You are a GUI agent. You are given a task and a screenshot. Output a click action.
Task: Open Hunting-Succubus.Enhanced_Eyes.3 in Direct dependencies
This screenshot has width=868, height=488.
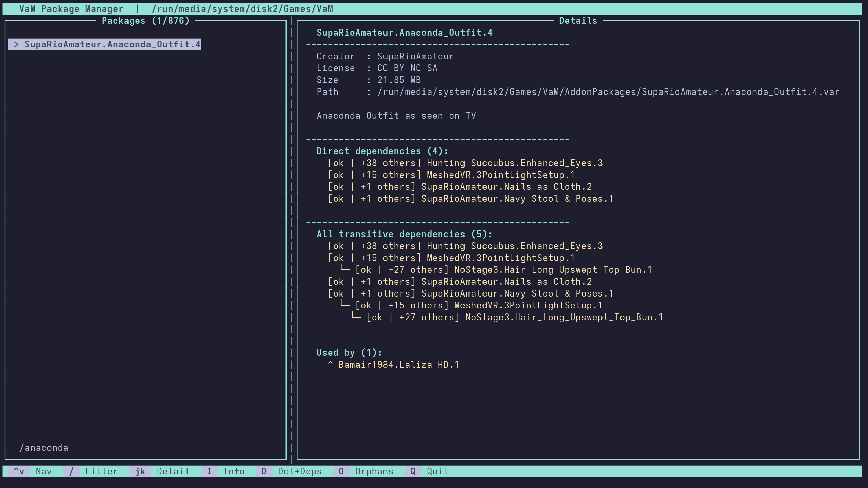(x=514, y=163)
